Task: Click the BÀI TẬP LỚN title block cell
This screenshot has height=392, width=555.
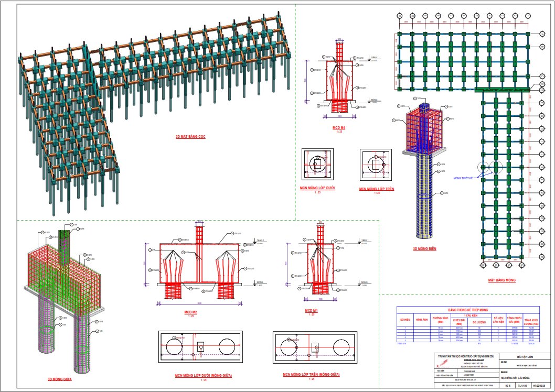Action: pos(525,356)
